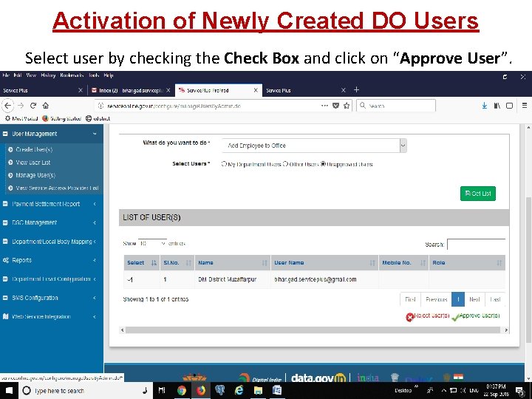Click the browser Forward arrow button

[21, 106]
